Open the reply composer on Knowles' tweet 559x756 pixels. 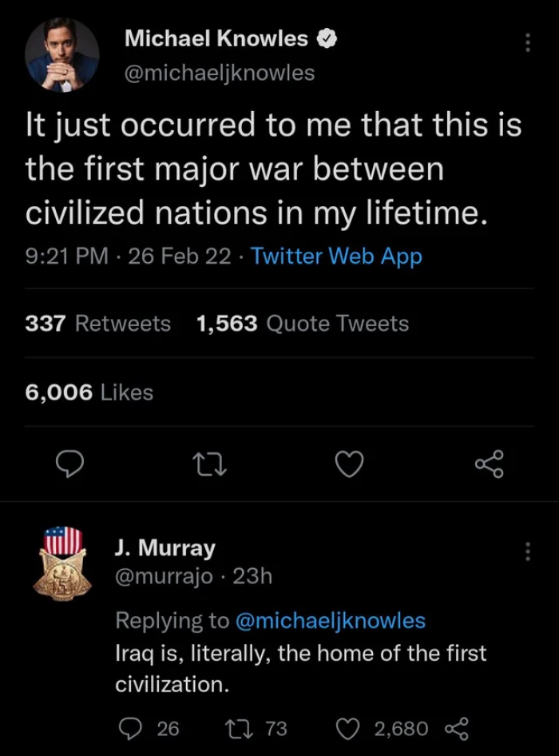(x=69, y=464)
